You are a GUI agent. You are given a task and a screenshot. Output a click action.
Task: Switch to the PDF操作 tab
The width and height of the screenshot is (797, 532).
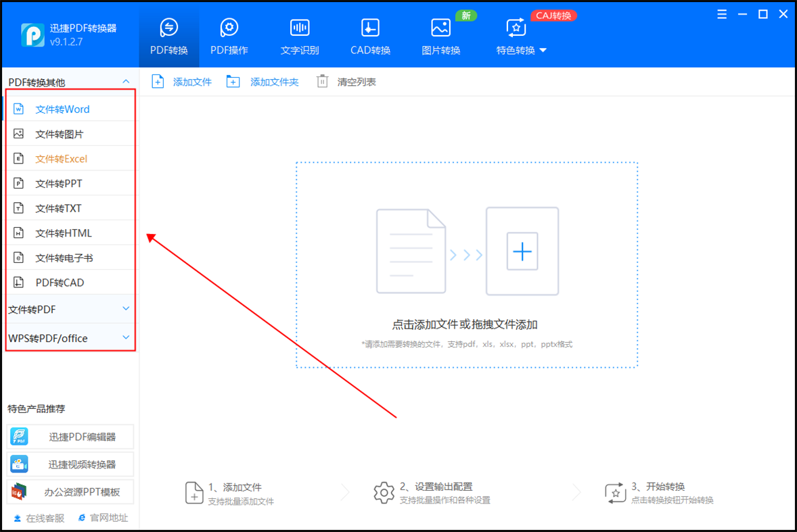229,37
